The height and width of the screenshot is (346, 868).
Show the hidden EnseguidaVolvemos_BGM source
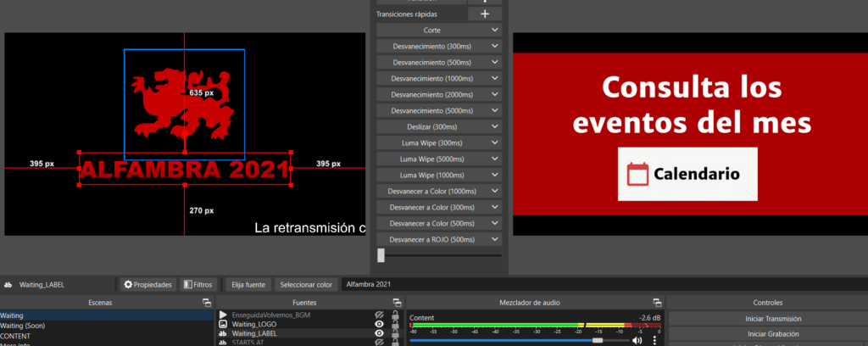[x=380, y=315]
